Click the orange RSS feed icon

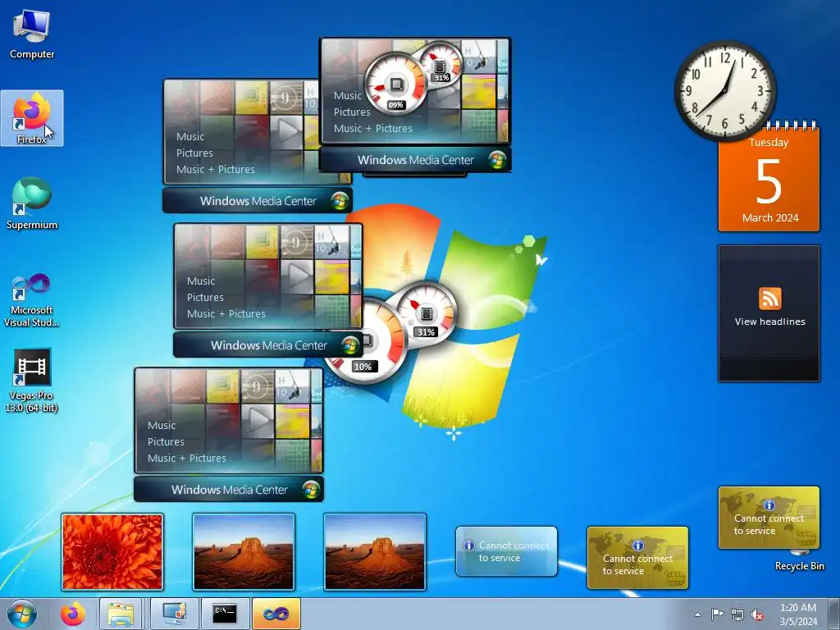point(769,299)
